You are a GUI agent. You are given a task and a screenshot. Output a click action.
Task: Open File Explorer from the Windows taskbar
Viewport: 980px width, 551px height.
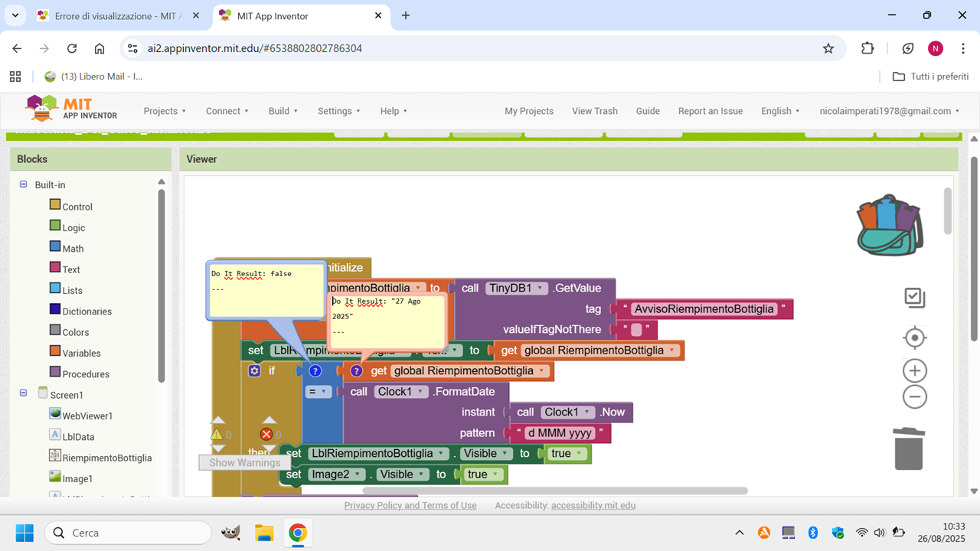click(263, 533)
